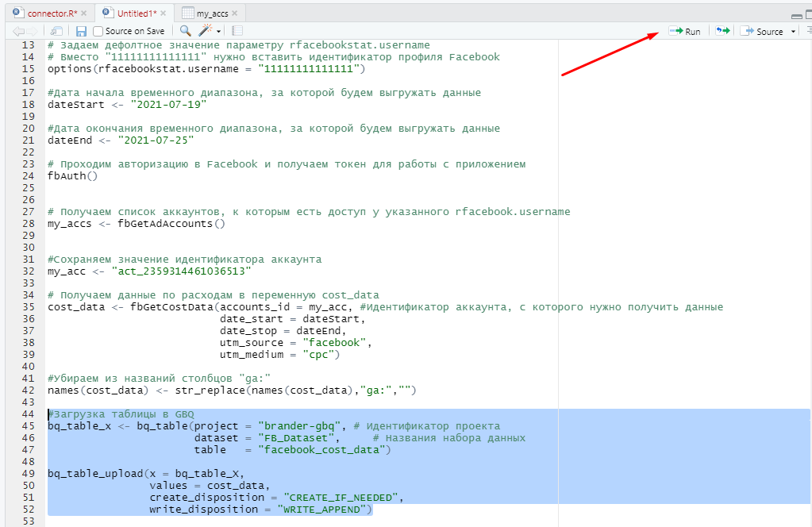Save the current document with the floppy icon

[x=81, y=31]
